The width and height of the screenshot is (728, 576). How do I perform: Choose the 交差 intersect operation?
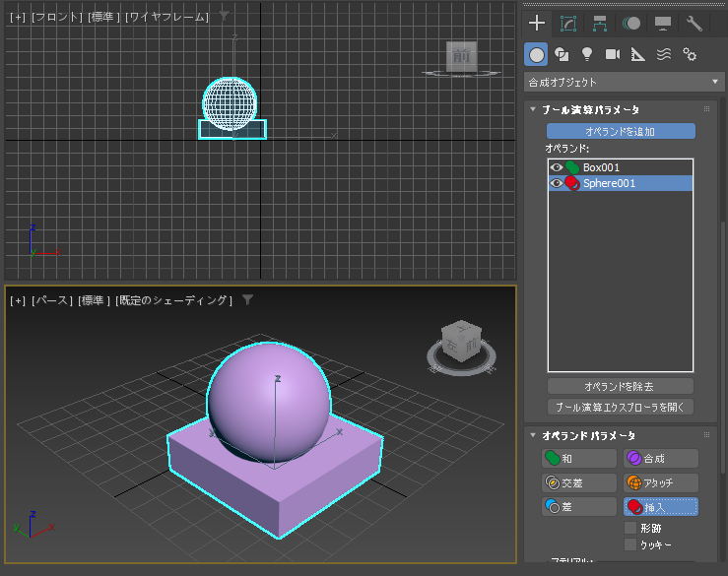tap(579, 482)
